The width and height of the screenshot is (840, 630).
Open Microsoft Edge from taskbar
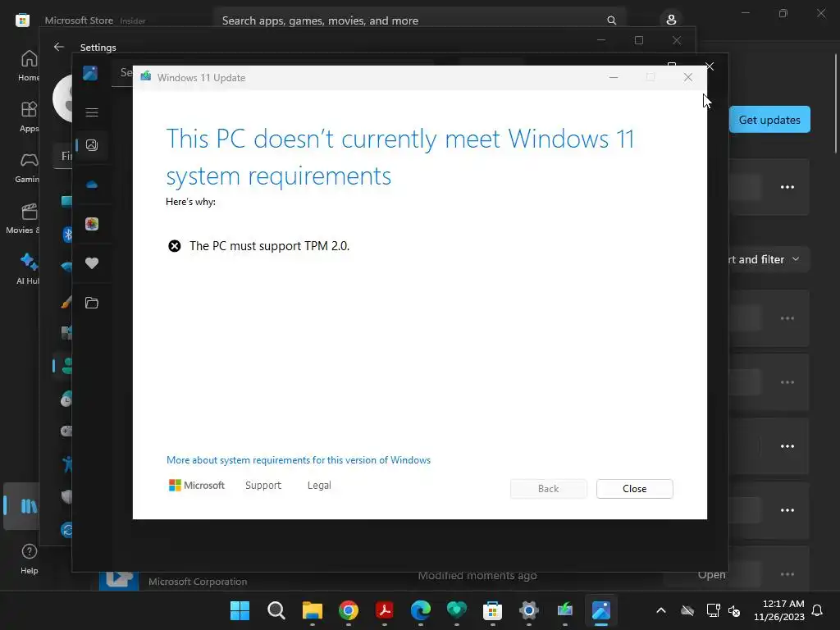[x=421, y=610]
